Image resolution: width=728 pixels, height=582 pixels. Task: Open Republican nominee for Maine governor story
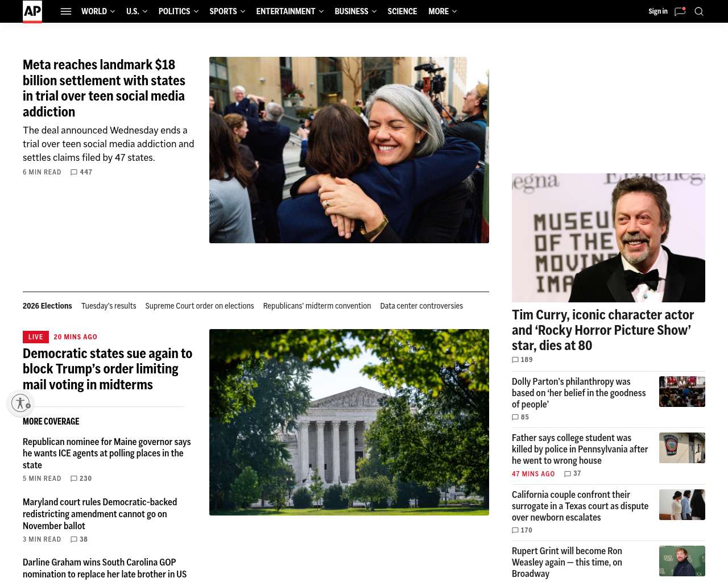click(107, 453)
